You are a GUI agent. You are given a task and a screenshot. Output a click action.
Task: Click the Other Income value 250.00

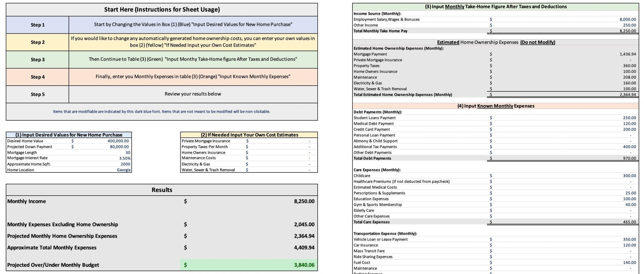(x=629, y=25)
